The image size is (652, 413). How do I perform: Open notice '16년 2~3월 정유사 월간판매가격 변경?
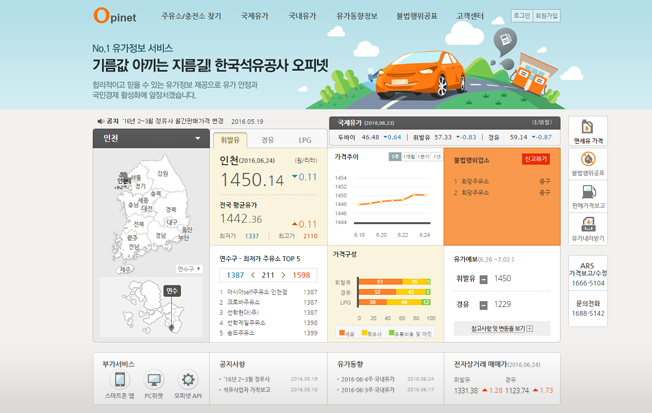(x=173, y=121)
